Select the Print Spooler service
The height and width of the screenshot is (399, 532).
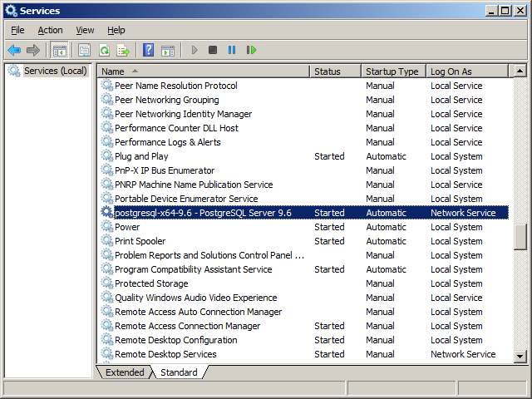140,241
